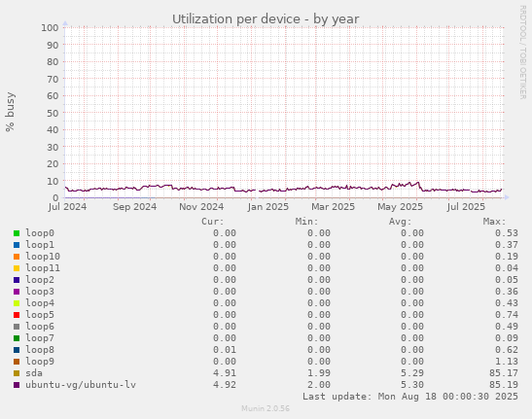This screenshot has height=419, width=532.
Task: Click the Munin 2.0.56 version text
Action: [266, 408]
